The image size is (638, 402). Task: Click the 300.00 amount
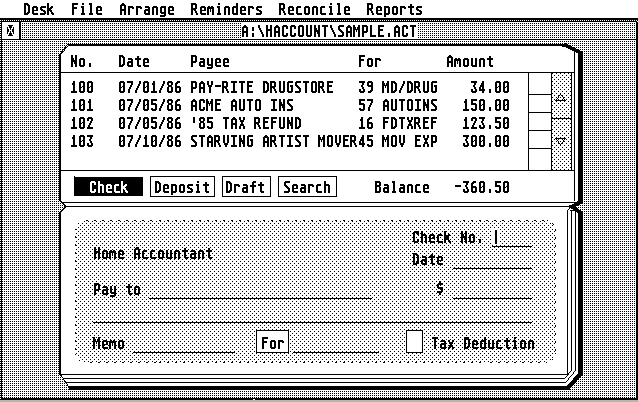click(486, 141)
